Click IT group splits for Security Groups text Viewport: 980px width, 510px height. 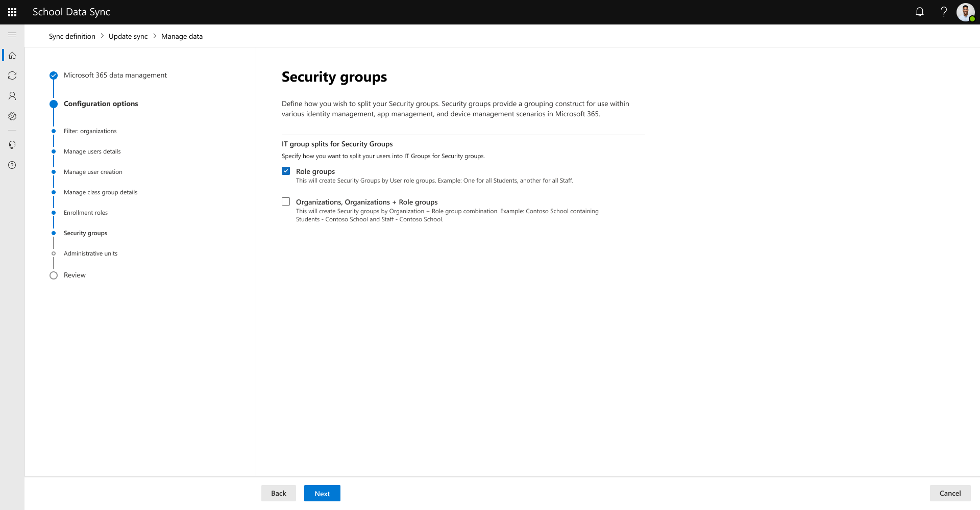click(x=337, y=144)
